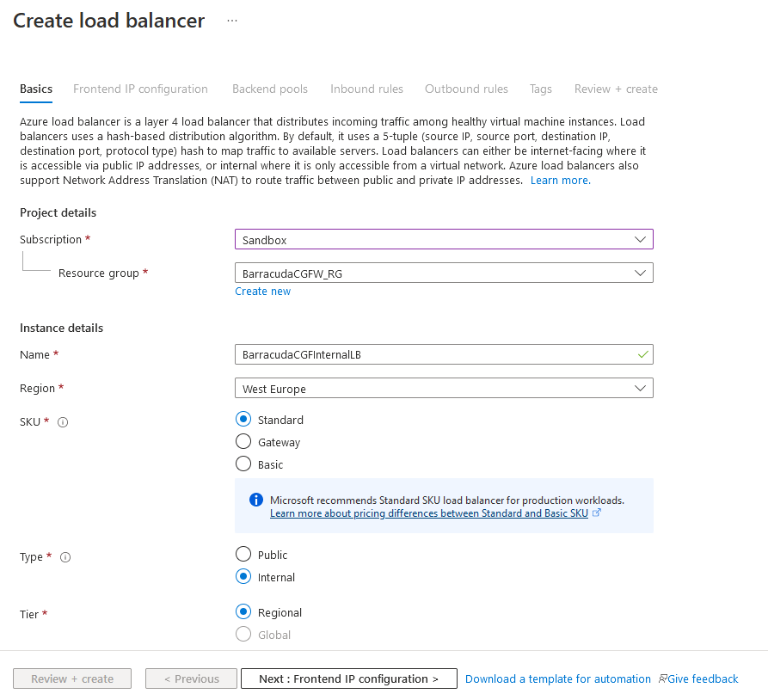This screenshot has width=768, height=700.
Task: Click the external link icon after pricing differences link
Action: click(595, 513)
